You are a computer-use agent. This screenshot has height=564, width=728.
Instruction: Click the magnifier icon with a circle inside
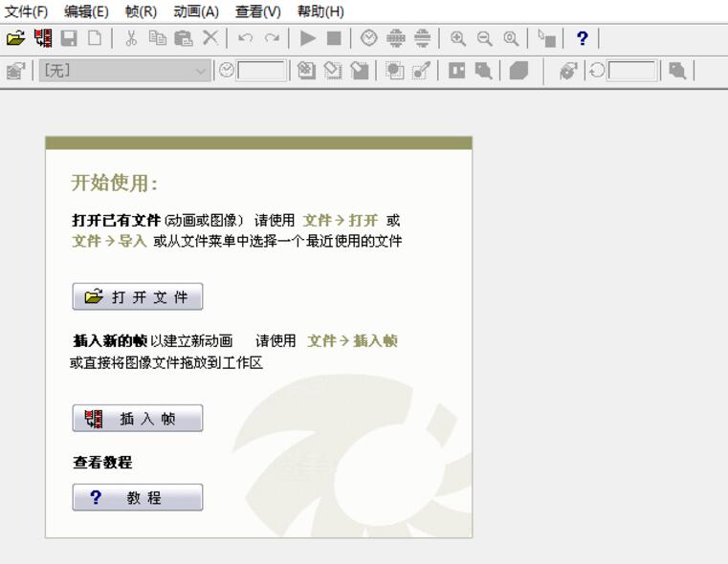pyautogui.click(x=511, y=38)
